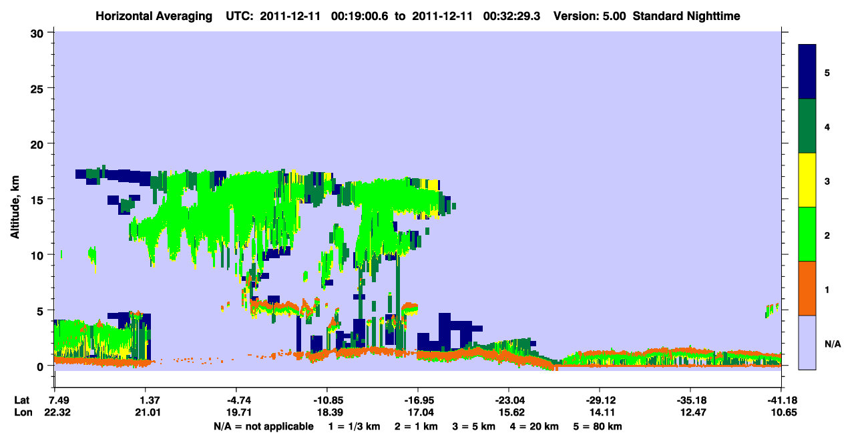
Task: Click the altitude tick label 30
Action: pos(39,33)
